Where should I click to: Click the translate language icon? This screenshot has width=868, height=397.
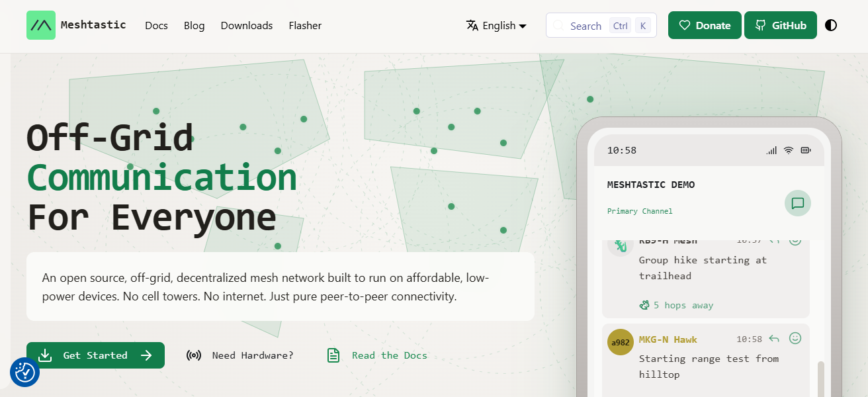472,26
